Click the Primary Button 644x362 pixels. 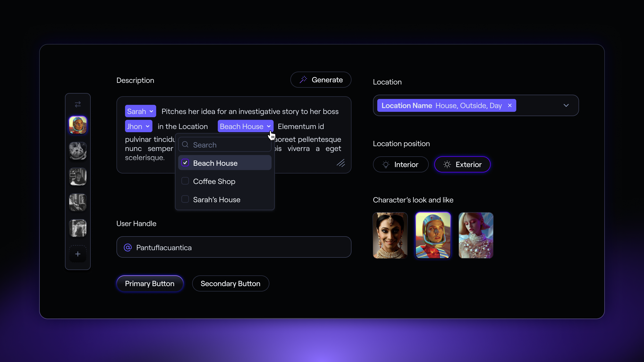tap(150, 283)
